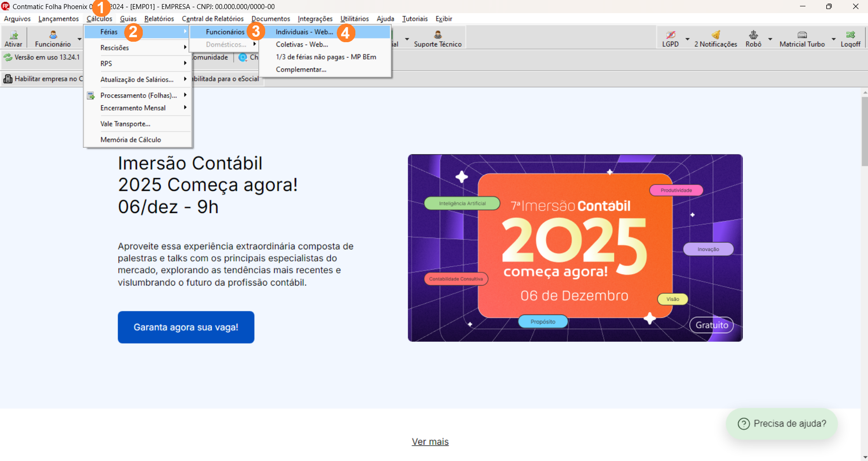Expand the Encerramento Mensal submenu
Image resolution: width=868 pixels, height=461 pixels.
(x=138, y=108)
